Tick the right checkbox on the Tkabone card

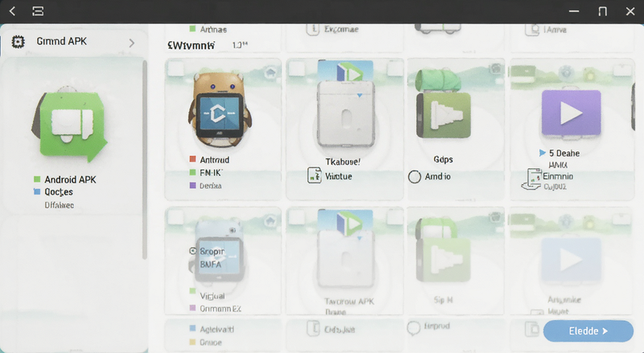point(395,69)
